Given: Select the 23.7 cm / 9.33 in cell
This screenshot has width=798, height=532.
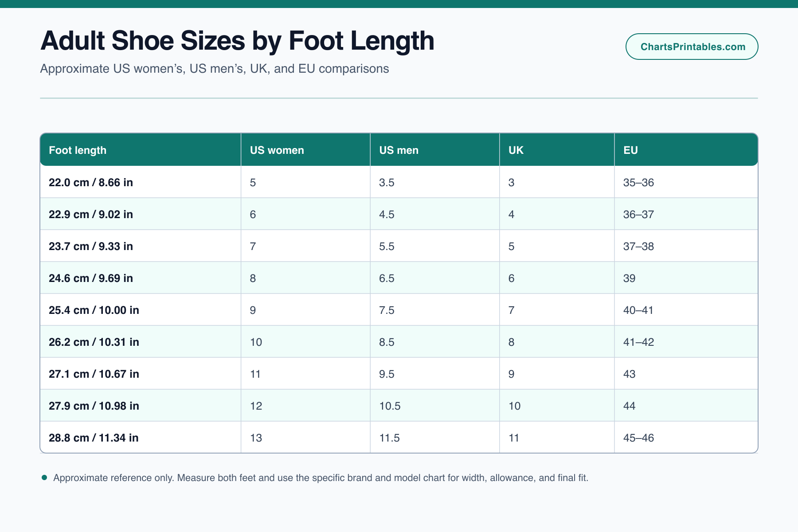Looking at the screenshot, I should point(141,246).
